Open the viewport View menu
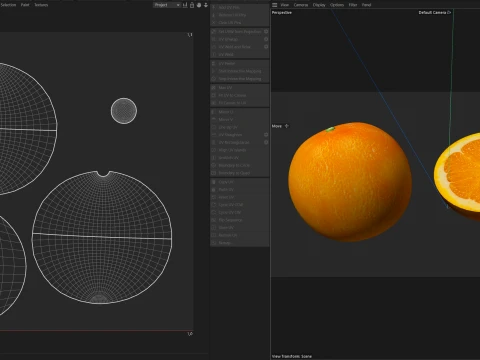 [285, 5]
